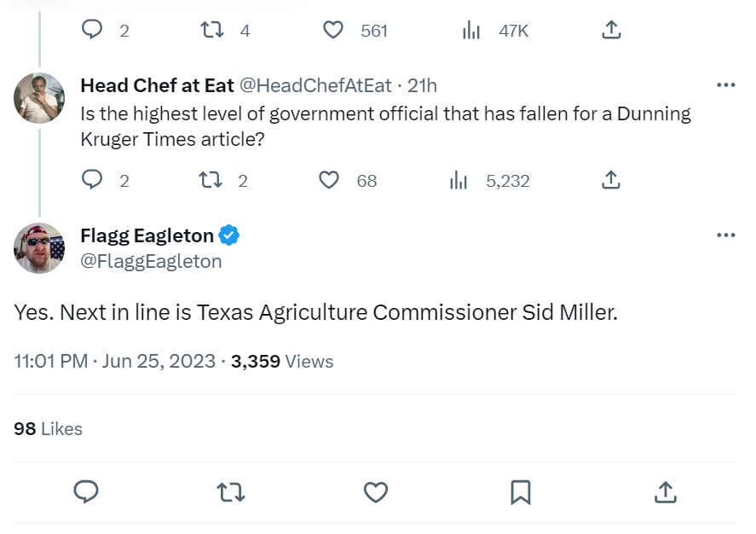Screen dimensions: 756x534
Task: Open the 11:01 PM Jun 25 timestamp
Action: 115,361
